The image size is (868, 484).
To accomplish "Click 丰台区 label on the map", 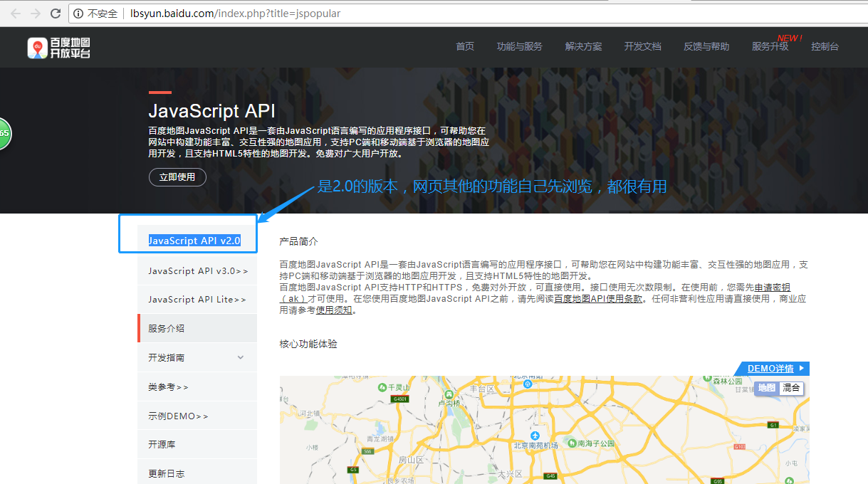I will (482, 389).
